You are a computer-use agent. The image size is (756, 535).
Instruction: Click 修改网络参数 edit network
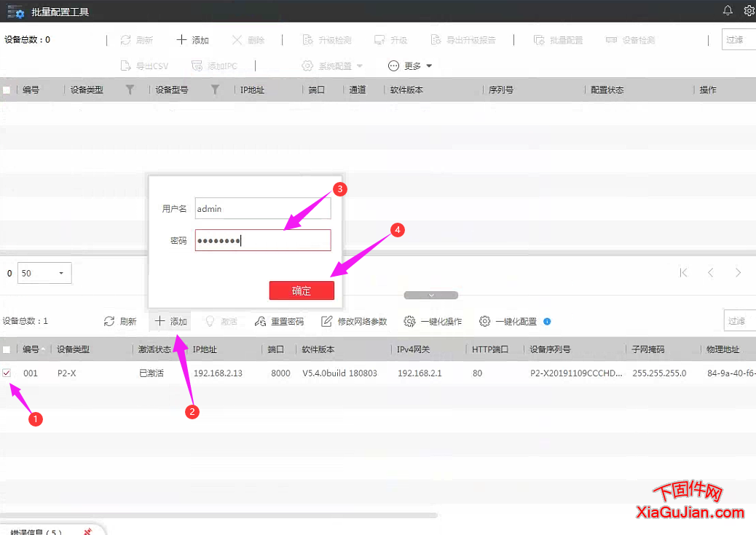coord(355,322)
